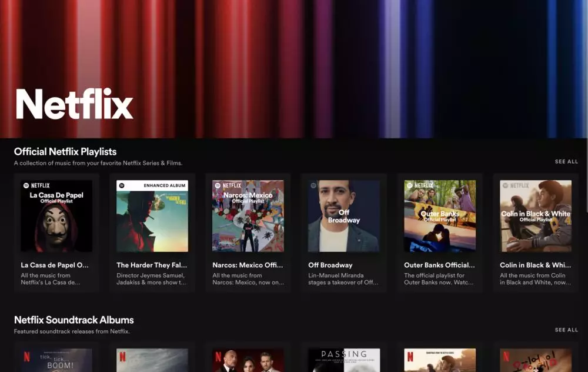This screenshot has height=372, width=588.
Task: Click the large Netflix logo header
Action: point(73,104)
